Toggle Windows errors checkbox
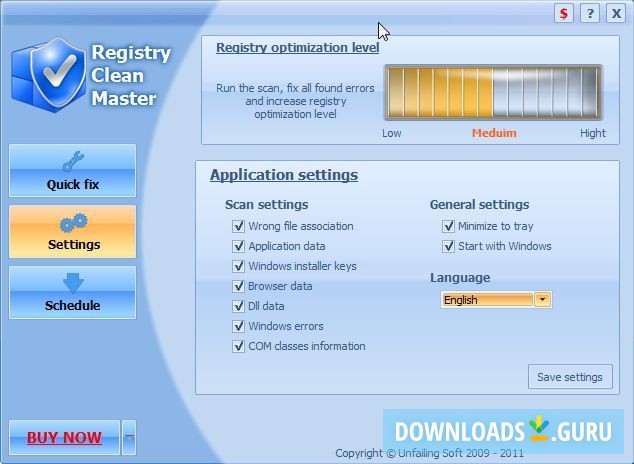The width and height of the screenshot is (634, 464). pyautogui.click(x=238, y=326)
